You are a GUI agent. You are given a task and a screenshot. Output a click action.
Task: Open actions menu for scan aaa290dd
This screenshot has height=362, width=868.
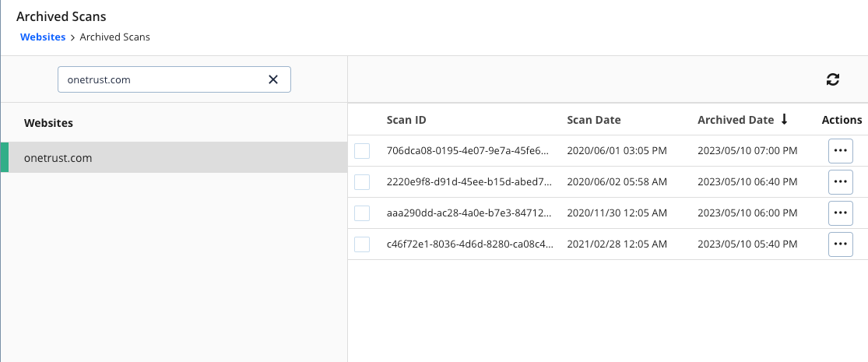[x=840, y=213]
